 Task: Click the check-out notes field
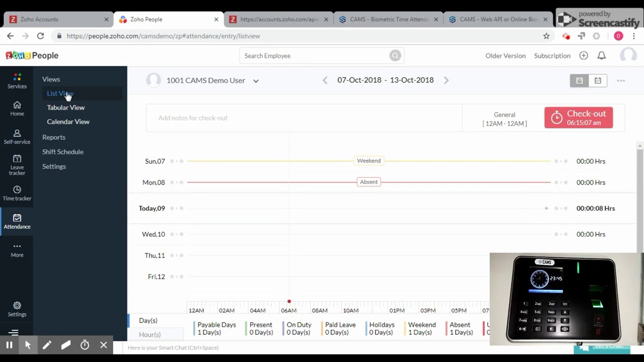(x=304, y=118)
